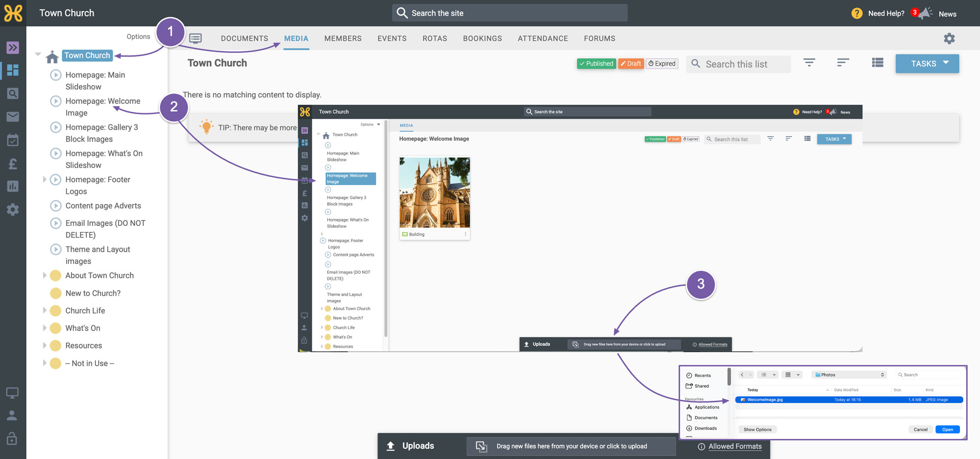The width and height of the screenshot is (980, 459).
Task: Open the Allowed Formats link
Action: tap(735, 446)
